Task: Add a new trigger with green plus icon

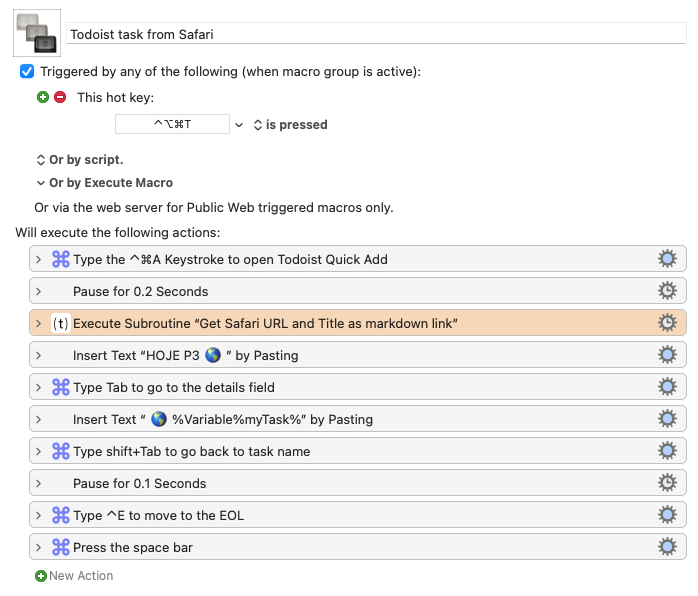Action: pos(43,97)
